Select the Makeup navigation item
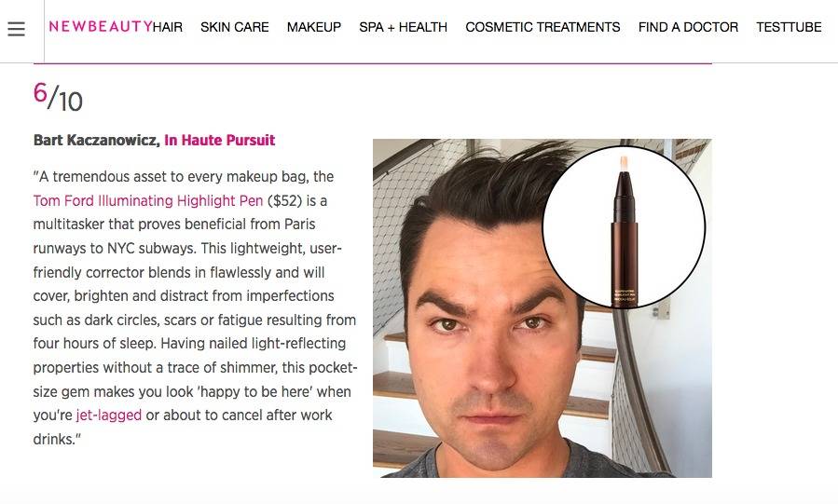838x504 pixels. pyautogui.click(x=314, y=27)
